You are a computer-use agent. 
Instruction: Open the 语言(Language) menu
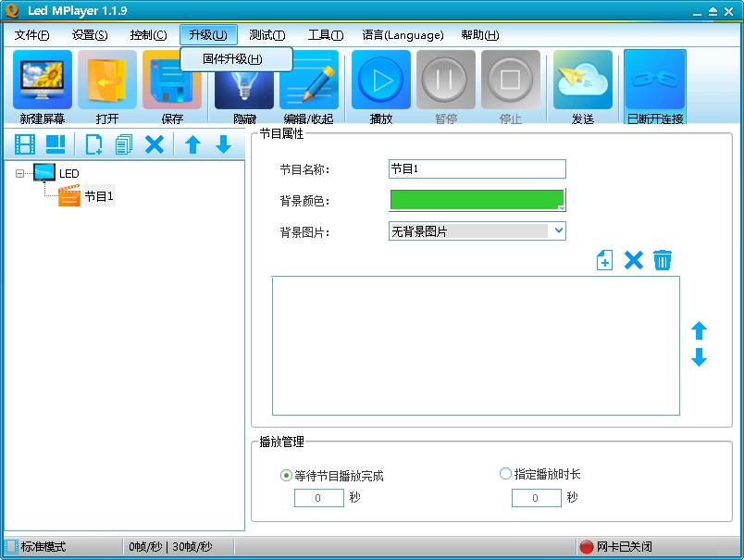(x=403, y=34)
